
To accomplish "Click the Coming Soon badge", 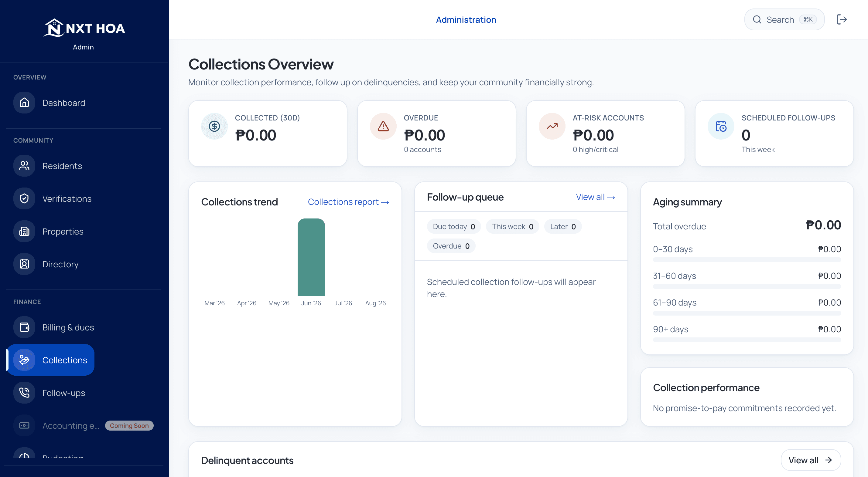I will pos(129,425).
